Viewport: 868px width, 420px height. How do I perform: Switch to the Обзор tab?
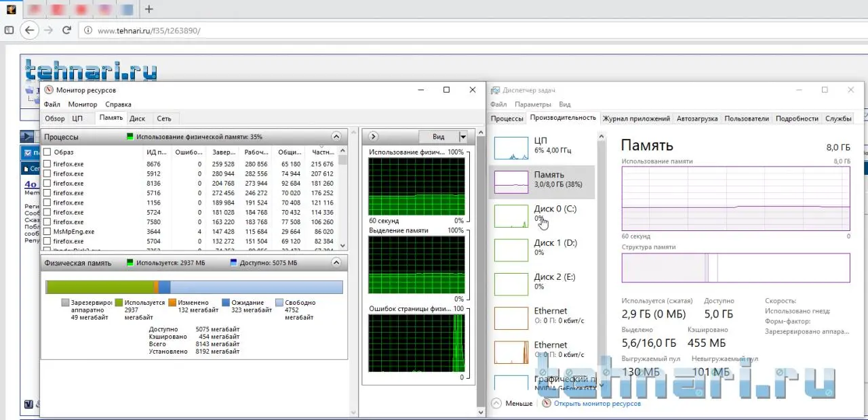[x=55, y=119]
